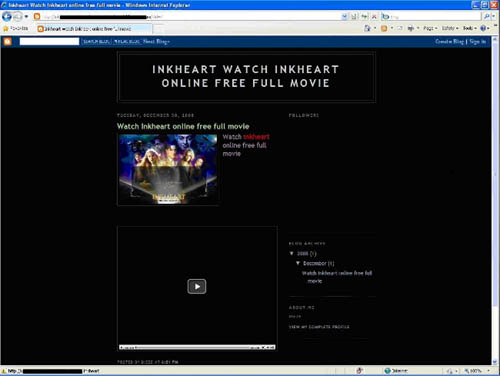Open the Favorites star button
This screenshot has width=500, height=376.
pos(15,29)
